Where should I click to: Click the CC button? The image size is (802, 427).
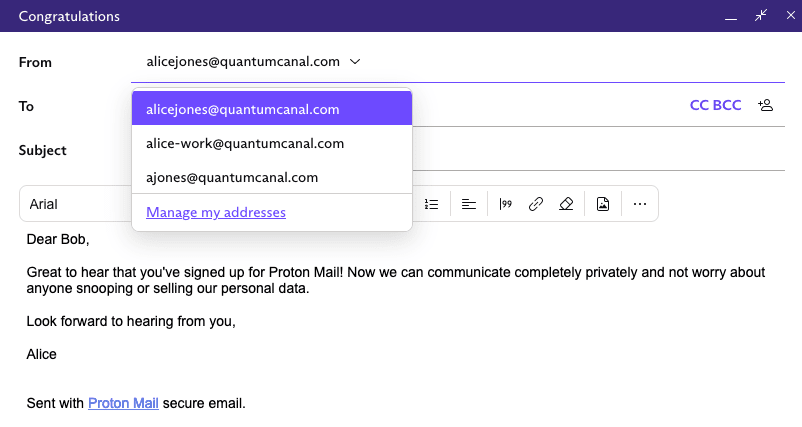coord(699,105)
